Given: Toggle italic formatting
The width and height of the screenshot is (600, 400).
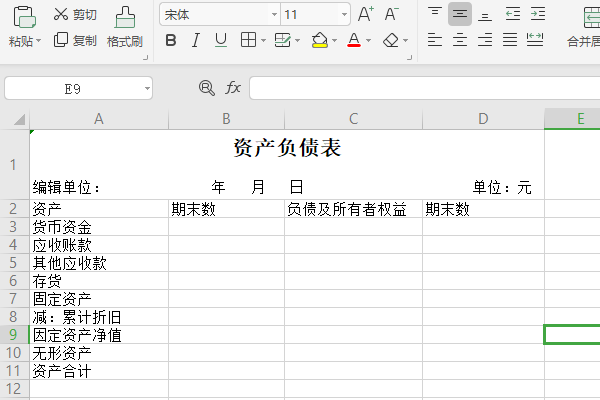Looking at the screenshot, I should [x=195, y=41].
